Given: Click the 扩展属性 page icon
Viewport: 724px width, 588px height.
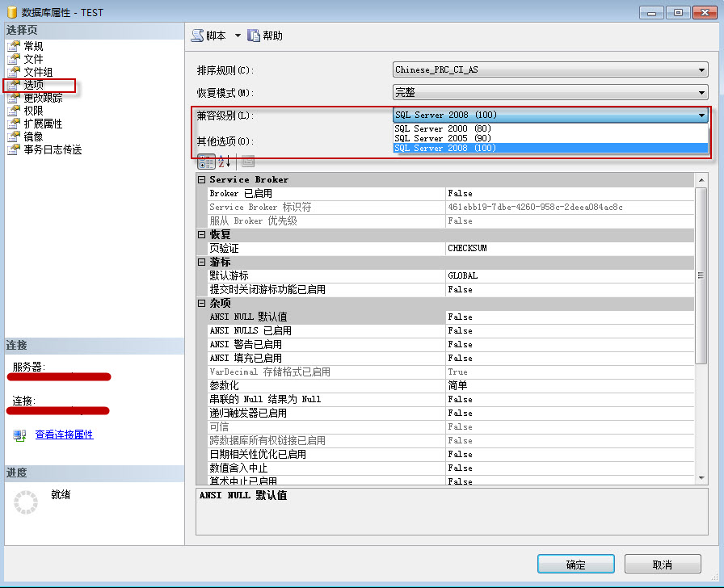Looking at the screenshot, I should (x=15, y=124).
